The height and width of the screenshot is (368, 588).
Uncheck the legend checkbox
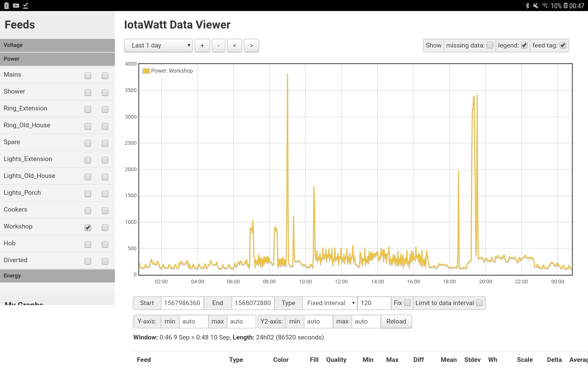[524, 45]
